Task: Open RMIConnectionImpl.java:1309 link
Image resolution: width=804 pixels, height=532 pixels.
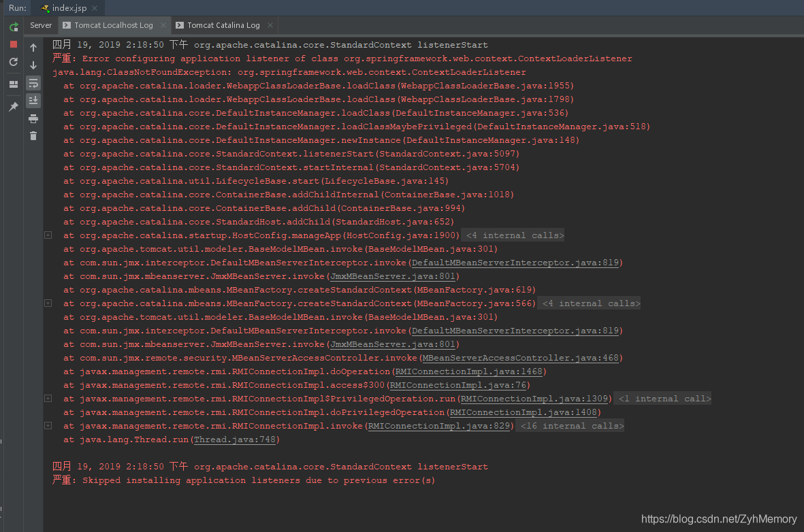Action: [534, 399]
